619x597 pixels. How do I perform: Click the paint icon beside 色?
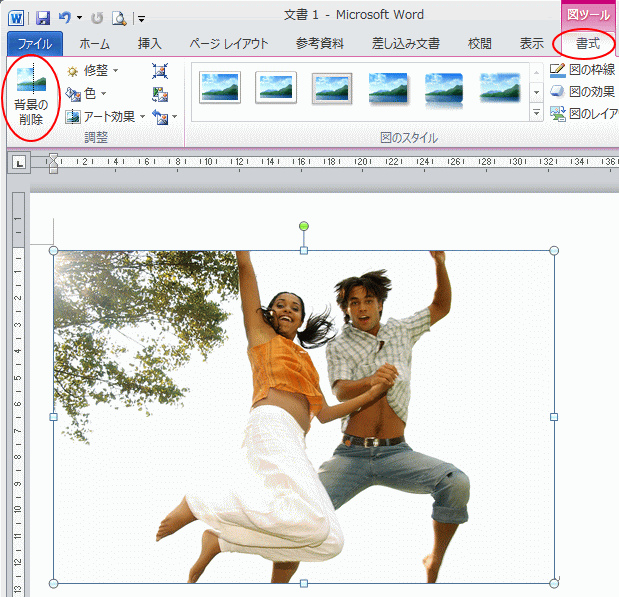(x=73, y=94)
